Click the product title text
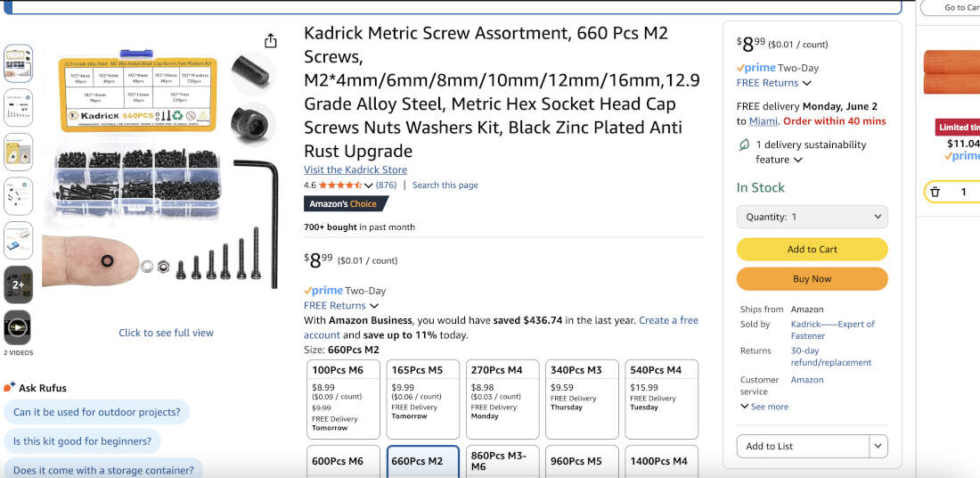The height and width of the screenshot is (478, 980). click(x=502, y=92)
